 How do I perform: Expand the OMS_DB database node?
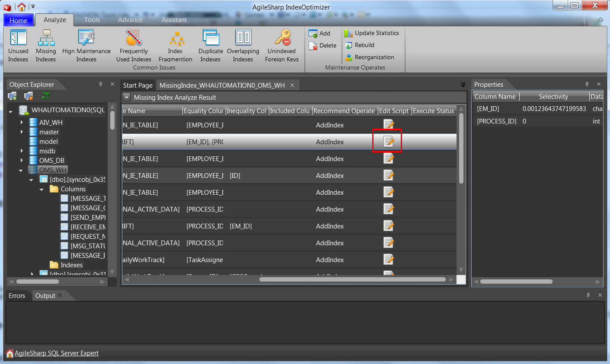point(22,160)
